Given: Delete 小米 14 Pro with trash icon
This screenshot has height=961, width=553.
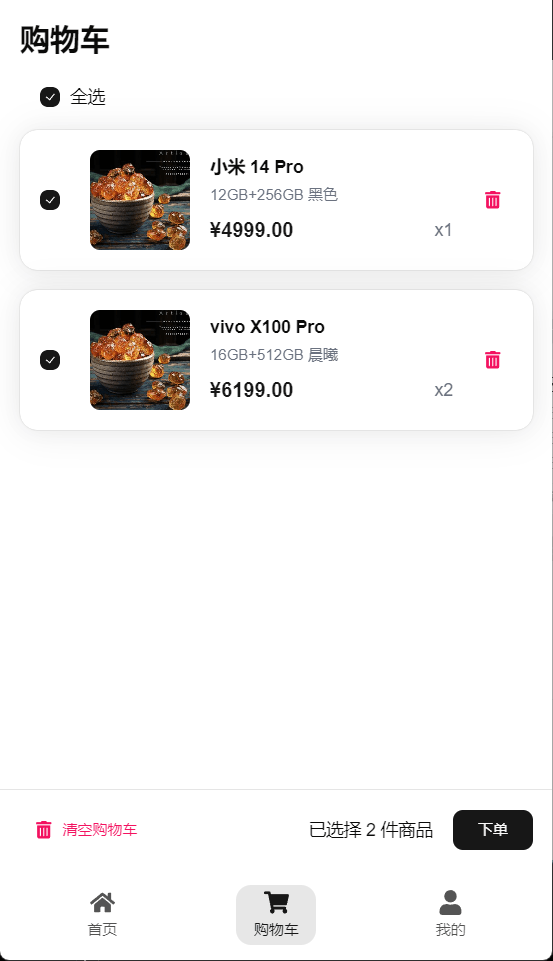Looking at the screenshot, I should click(492, 200).
